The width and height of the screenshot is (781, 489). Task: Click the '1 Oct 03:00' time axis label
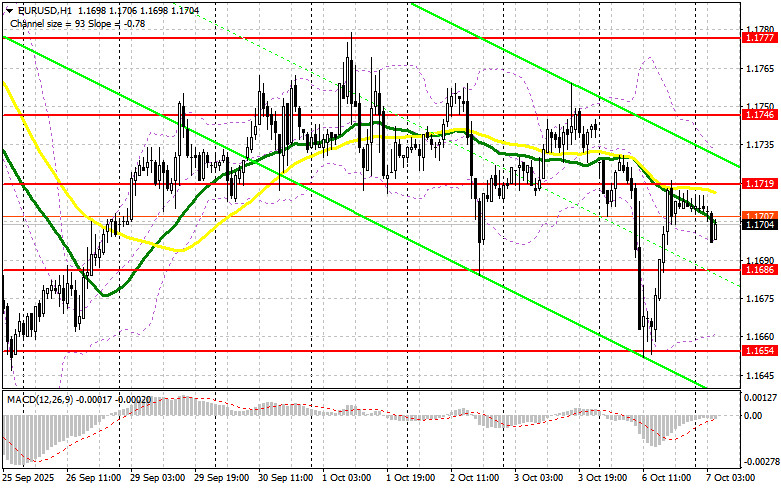[x=347, y=478]
